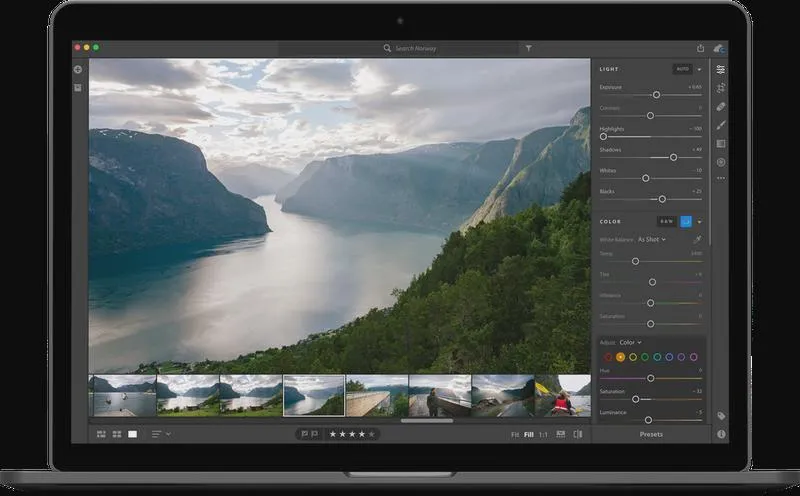Switch to Square Grid view
This screenshot has height=496, width=800.
pos(117,434)
